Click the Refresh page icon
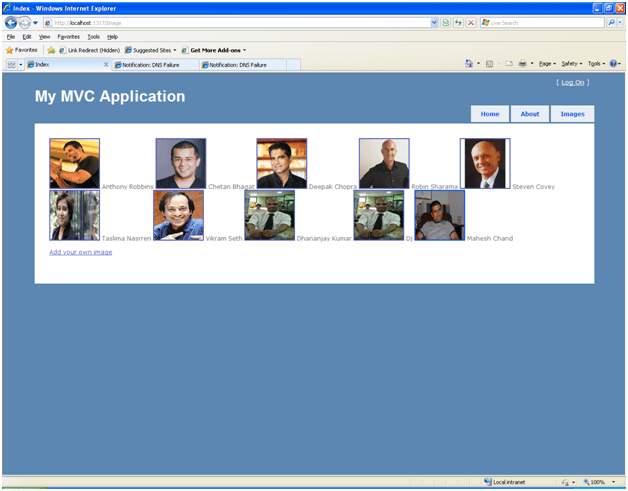Viewport: 628px width, 491px height. click(459, 22)
